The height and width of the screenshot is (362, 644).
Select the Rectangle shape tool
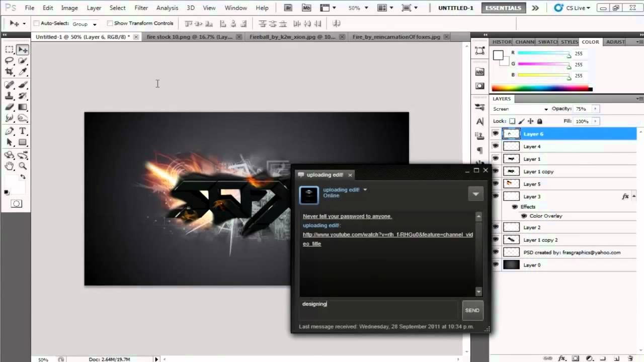pyautogui.click(x=22, y=142)
